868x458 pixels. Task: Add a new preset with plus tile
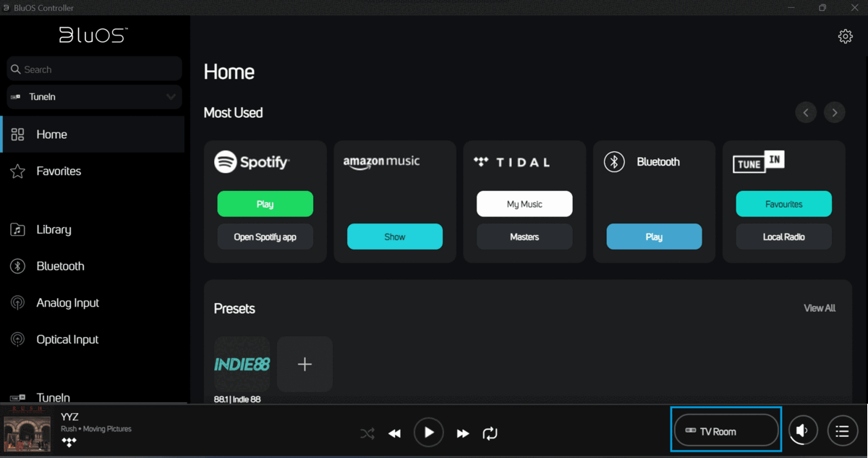pos(305,364)
